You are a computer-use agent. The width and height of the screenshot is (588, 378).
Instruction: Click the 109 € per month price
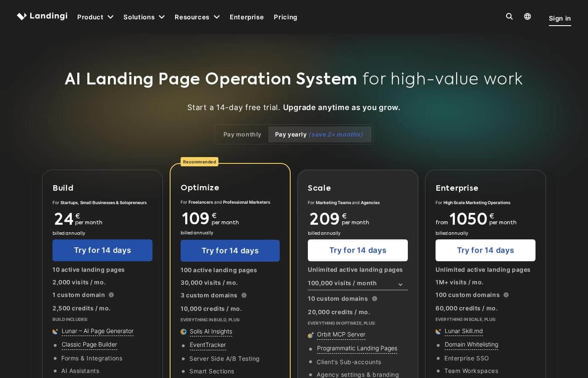(210, 218)
